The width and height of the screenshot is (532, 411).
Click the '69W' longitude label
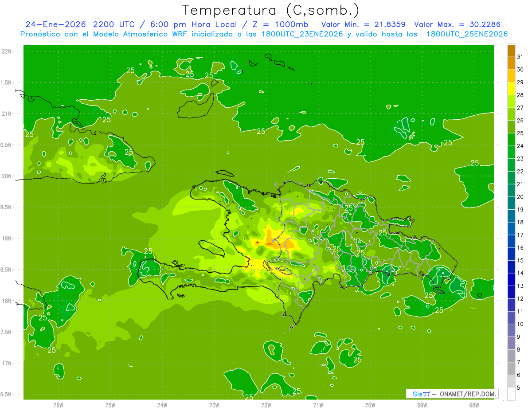pyautogui.click(x=422, y=405)
